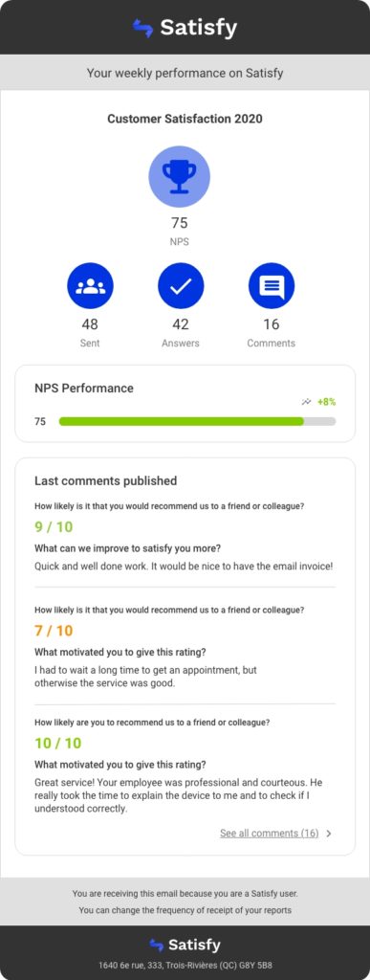Click the trend arrow icon beside +8%
370x980 pixels.
306,402
